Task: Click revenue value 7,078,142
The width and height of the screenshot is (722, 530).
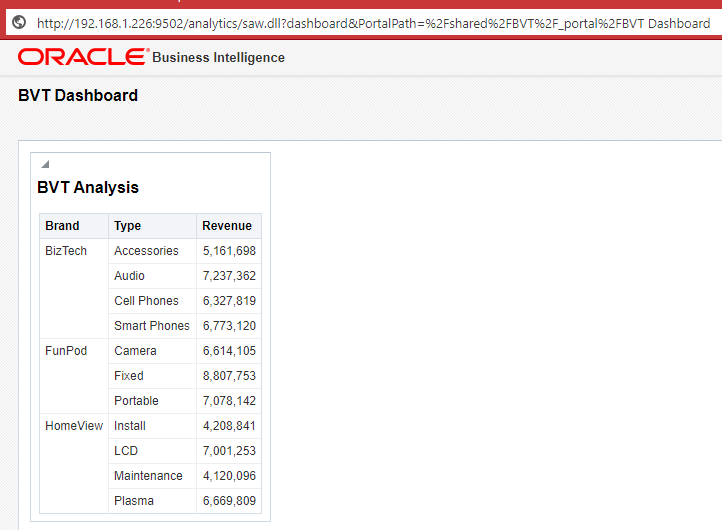Action: 229,401
